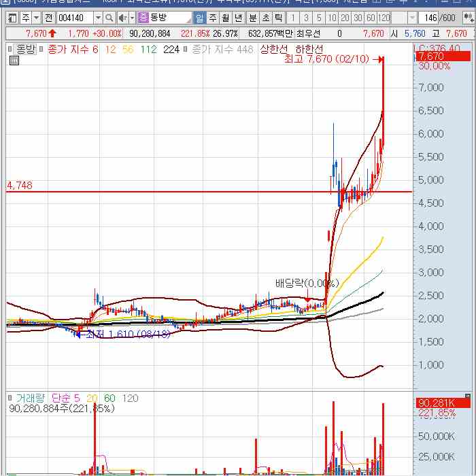The height and width of the screenshot is (476, 476).
Task: Click the moving average 112 legend
Action: point(149,49)
